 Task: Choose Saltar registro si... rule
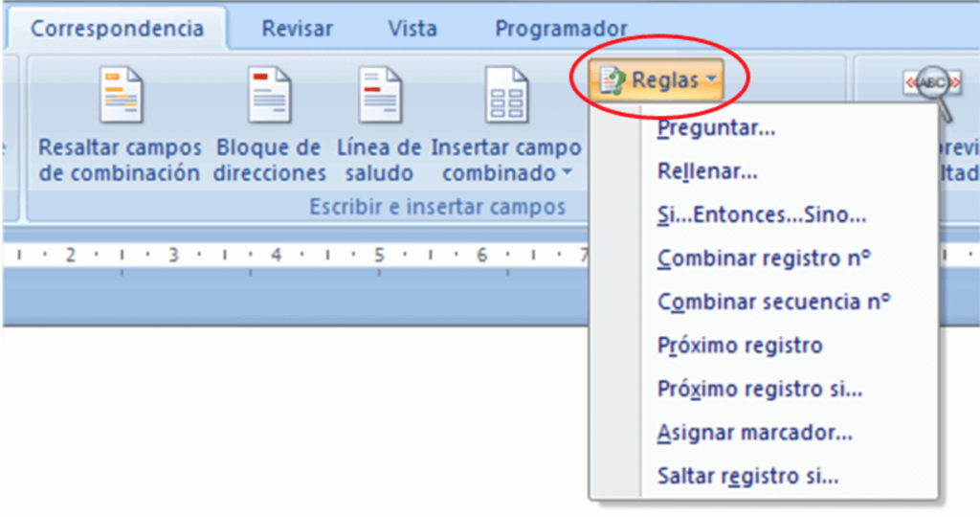[x=747, y=476]
